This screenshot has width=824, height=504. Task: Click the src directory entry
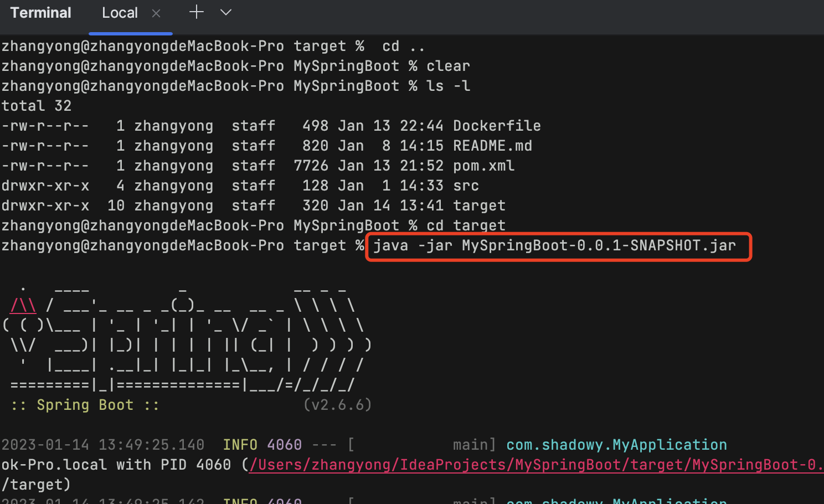point(466,186)
